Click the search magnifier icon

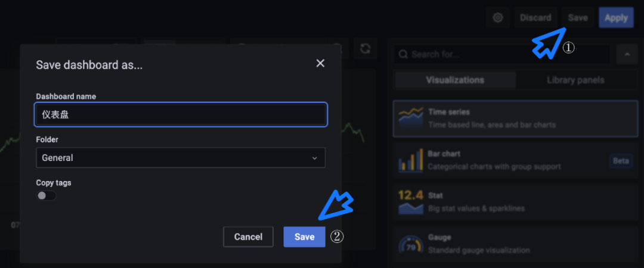pyautogui.click(x=403, y=54)
